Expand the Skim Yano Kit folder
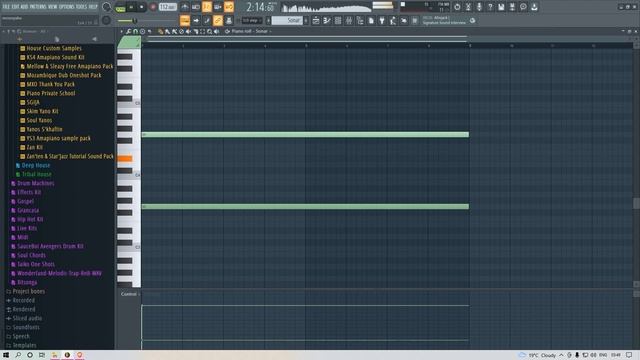The width and height of the screenshot is (640, 360). [x=42, y=111]
